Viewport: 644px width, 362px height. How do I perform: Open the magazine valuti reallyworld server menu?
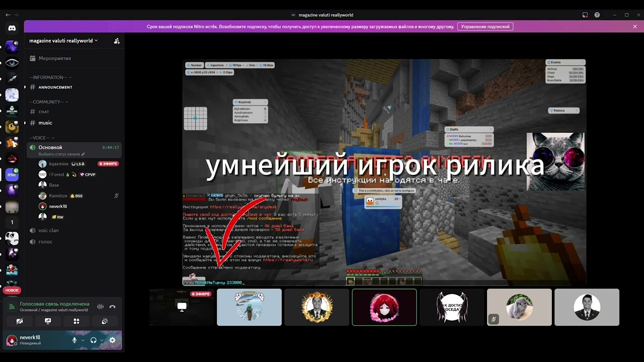(63, 40)
